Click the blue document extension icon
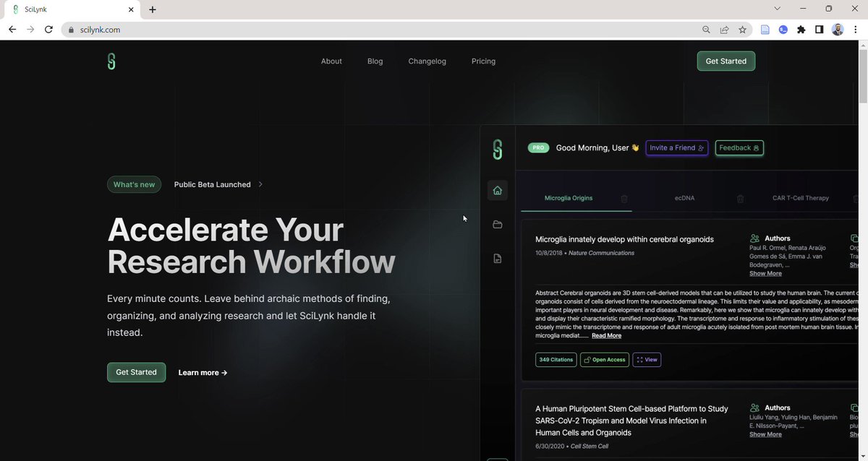 pos(765,30)
